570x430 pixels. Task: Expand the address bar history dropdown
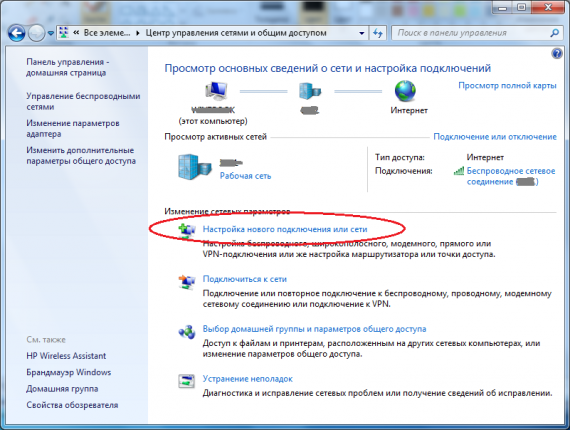point(361,33)
